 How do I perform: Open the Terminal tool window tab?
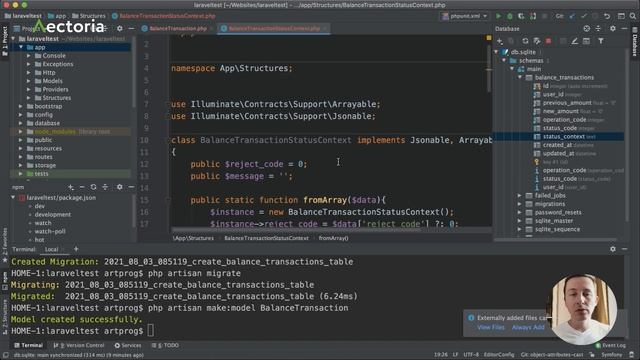click(29, 345)
